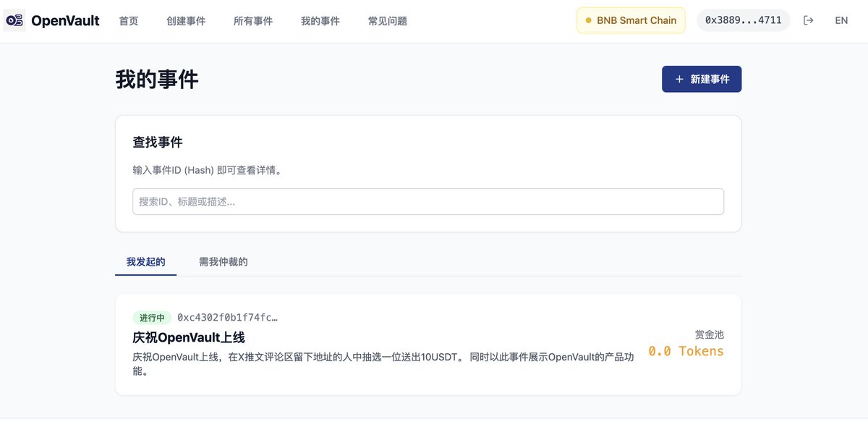
Task: Click the 输入事件ID (Hash) hint text
Action: pyautogui.click(x=208, y=170)
